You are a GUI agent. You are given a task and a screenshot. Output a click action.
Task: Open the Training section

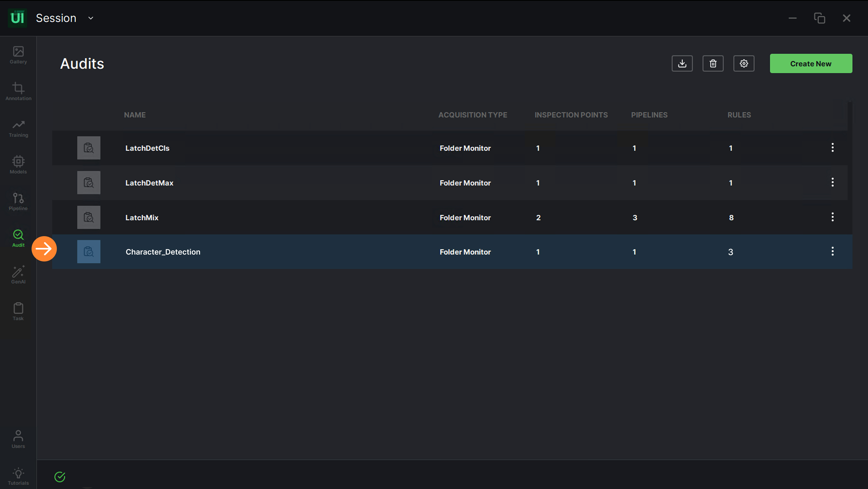(x=18, y=128)
